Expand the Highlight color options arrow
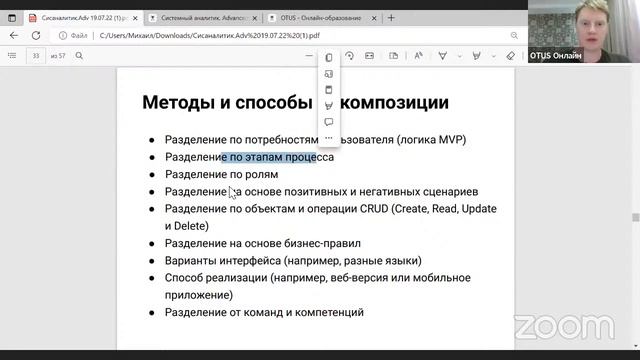Image resolution: width=640 pixels, height=360 pixels. [493, 56]
